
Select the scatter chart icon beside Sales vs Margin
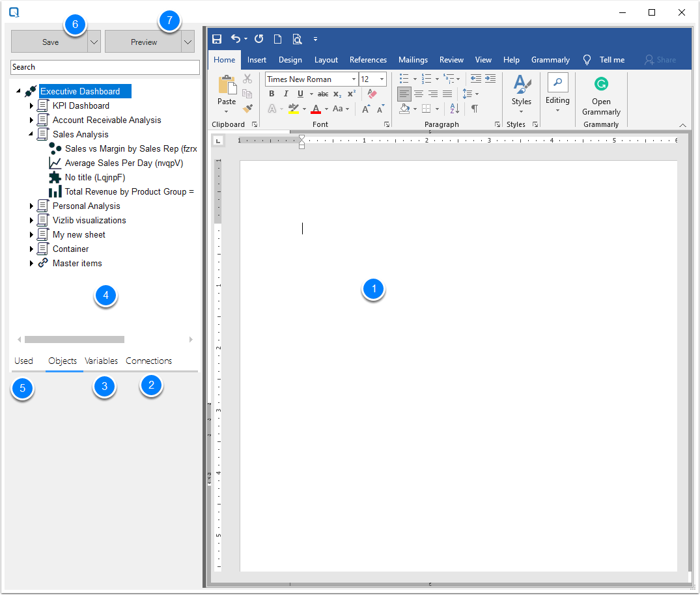[x=55, y=148]
